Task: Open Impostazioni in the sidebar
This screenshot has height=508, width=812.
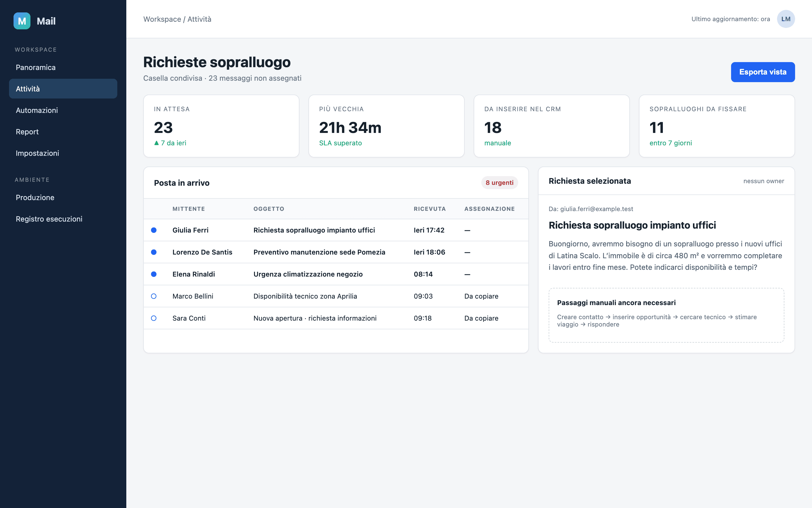Action: tap(63, 153)
